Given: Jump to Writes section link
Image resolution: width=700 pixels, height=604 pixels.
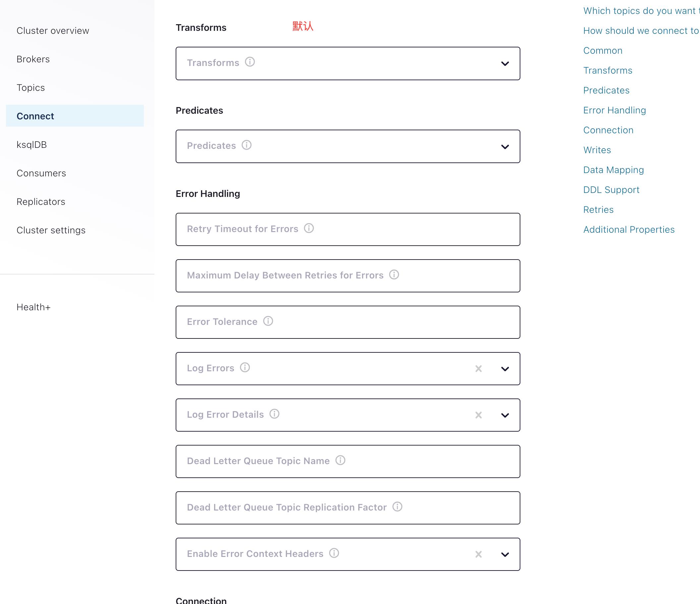Looking at the screenshot, I should pos(597,150).
